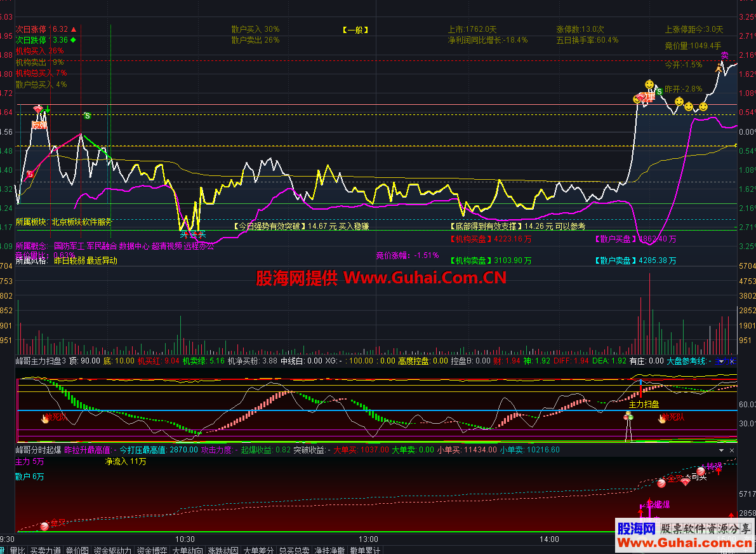Click the 峰哥分时起爆 indicator title
Image resolution: width=756 pixels, height=554 pixels.
point(38,450)
